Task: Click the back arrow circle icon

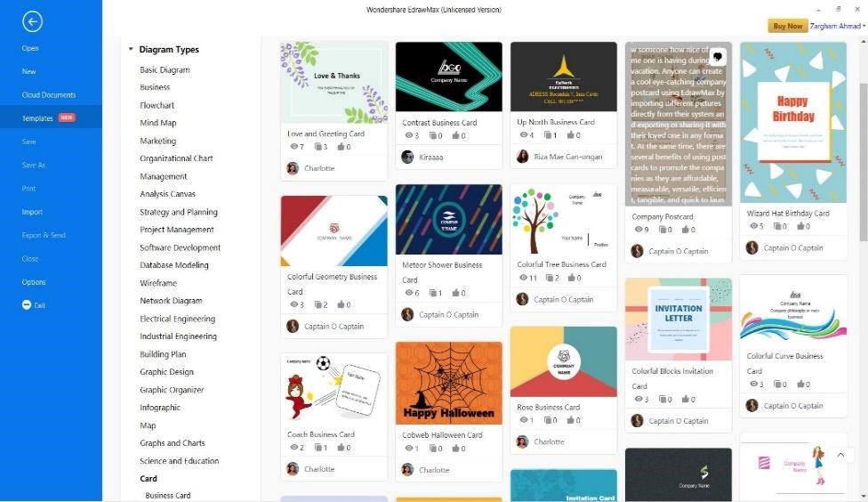Action: 32,21
